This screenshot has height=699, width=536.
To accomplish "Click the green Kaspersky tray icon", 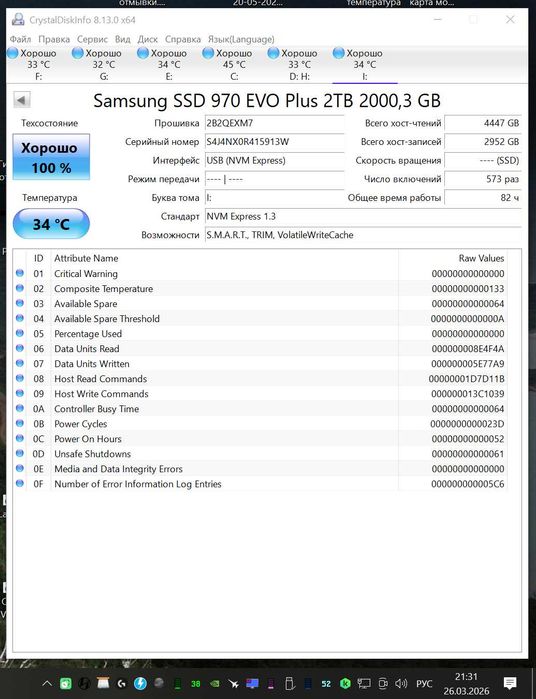I will pyautogui.click(x=345, y=683).
